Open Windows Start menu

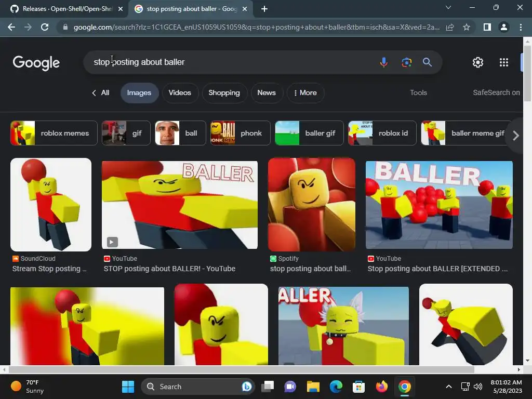128,387
